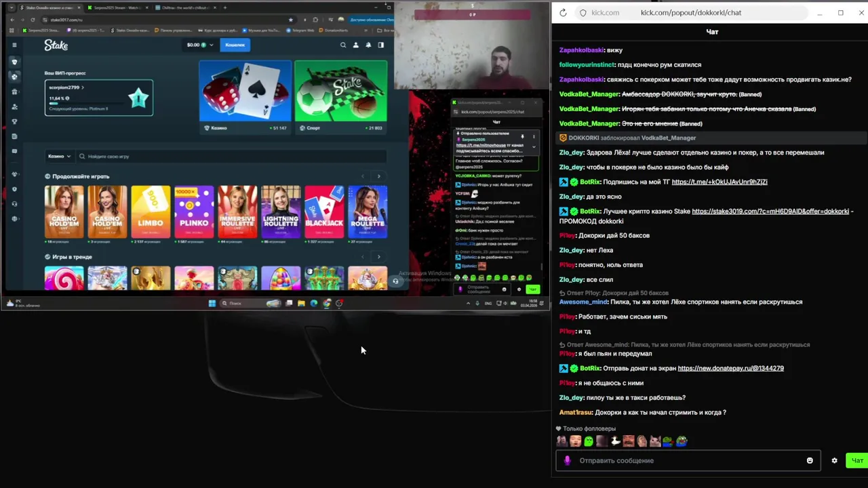Show next games in Игры в тренде
This screenshot has height=488, width=868.
tap(378, 257)
